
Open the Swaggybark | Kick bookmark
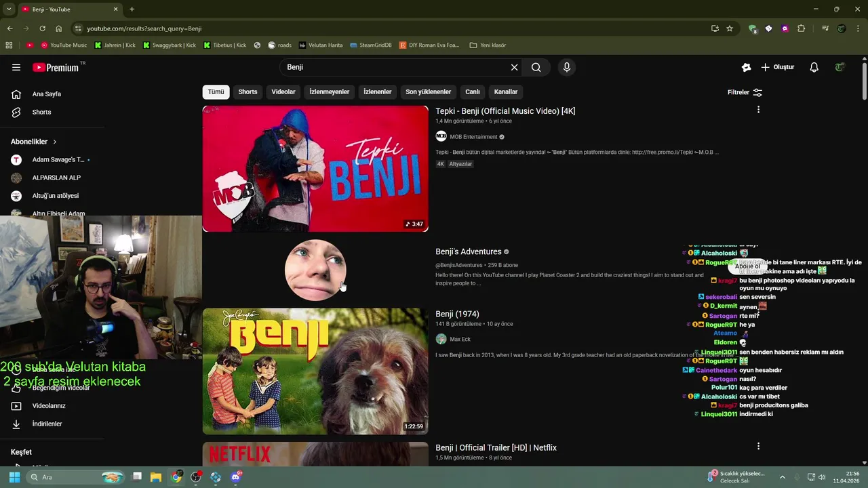click(169, 45)
